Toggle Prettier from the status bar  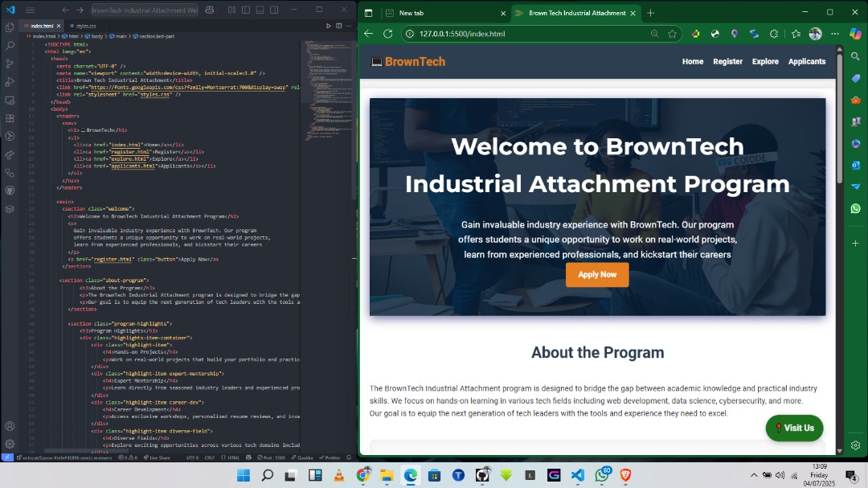pyautogui.click(x=330, y=457)
